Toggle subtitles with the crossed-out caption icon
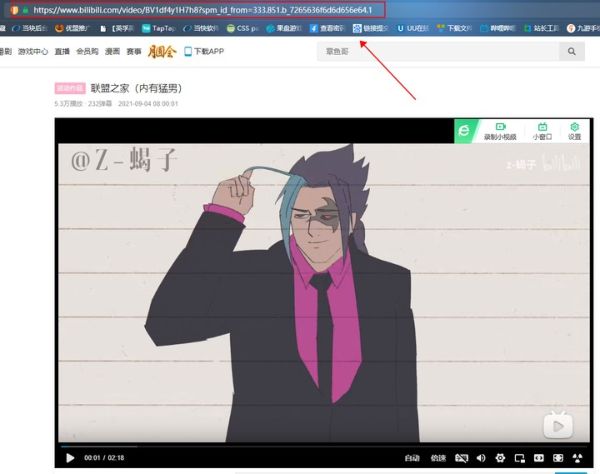Viewport: 600px width, 474px height. [461, 458]
